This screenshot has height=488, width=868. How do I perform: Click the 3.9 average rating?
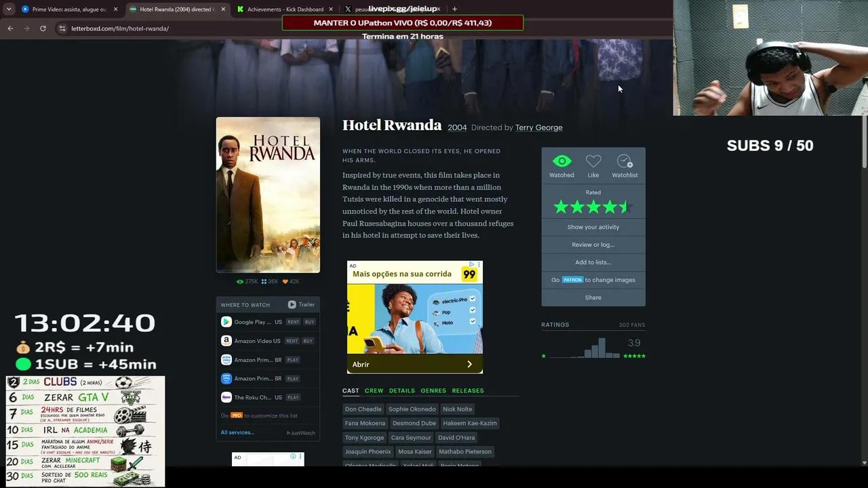(634, 343)
